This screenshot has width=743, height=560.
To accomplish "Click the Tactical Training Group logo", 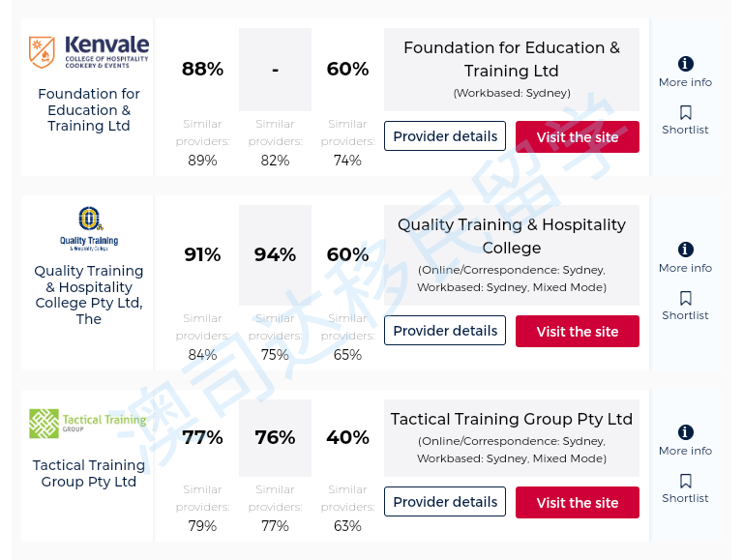I will click(88, 423).
